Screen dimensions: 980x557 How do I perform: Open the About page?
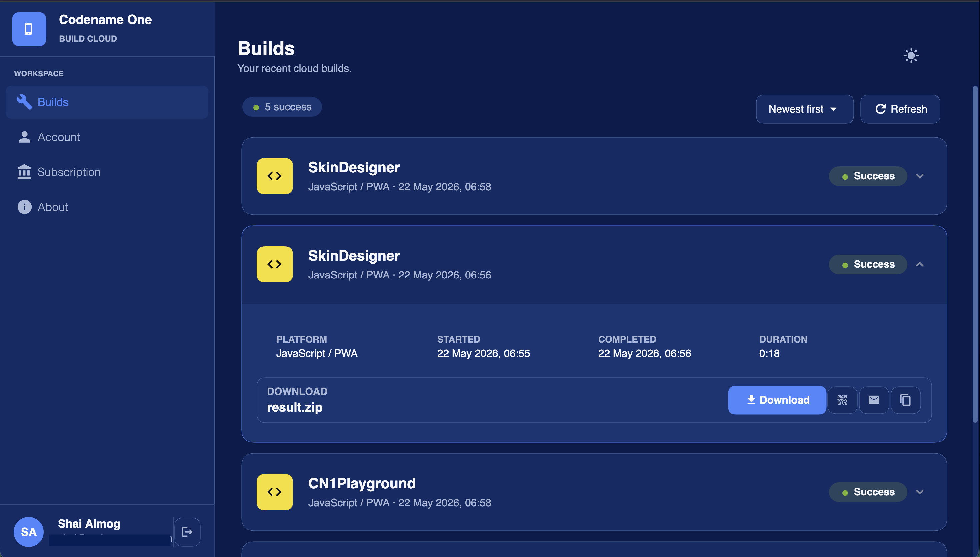click(x=107, y=207)
